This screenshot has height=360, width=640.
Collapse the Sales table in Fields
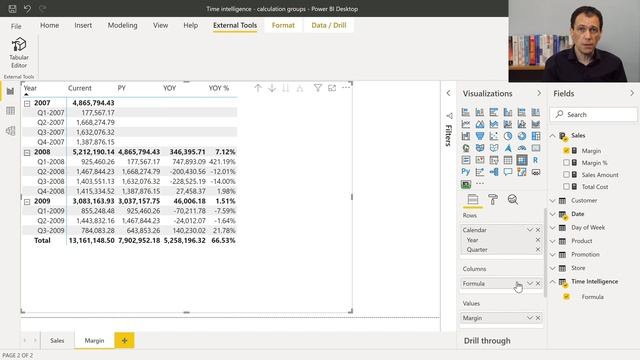click(x=553, y=136)
